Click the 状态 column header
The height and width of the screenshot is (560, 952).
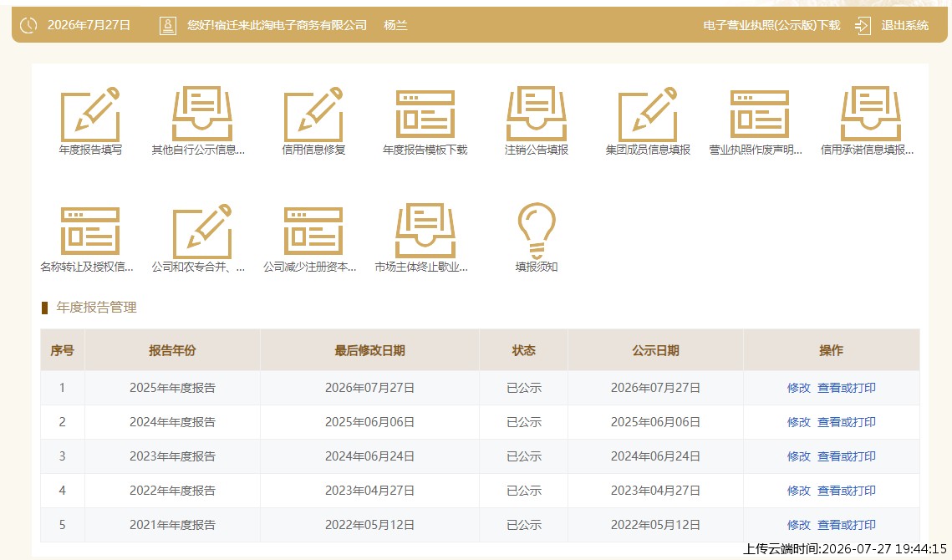coord(523,350)
